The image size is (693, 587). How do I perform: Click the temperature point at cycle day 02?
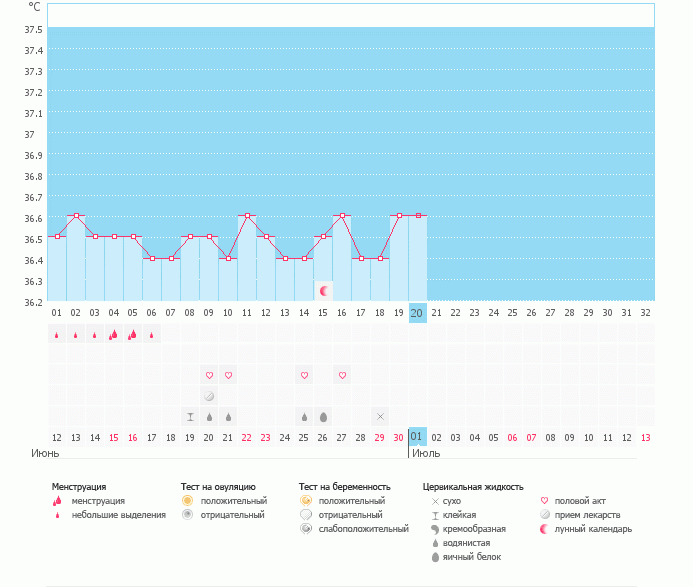pyautogui.click(x=76, y=215)
